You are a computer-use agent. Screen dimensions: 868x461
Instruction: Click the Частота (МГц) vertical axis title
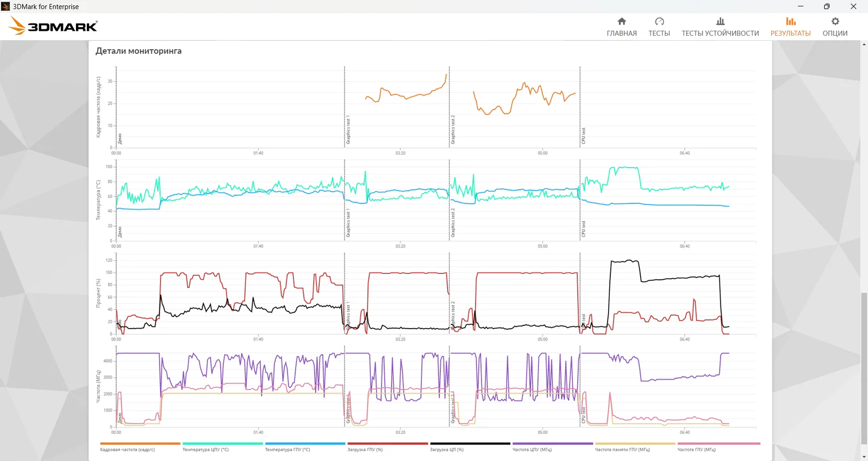tap(98, 386)
